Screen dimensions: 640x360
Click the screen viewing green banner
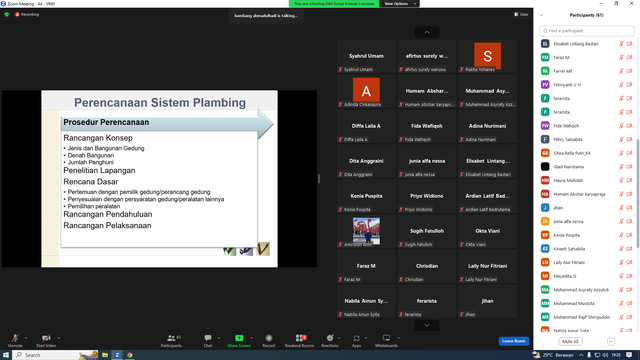point(334,4)
